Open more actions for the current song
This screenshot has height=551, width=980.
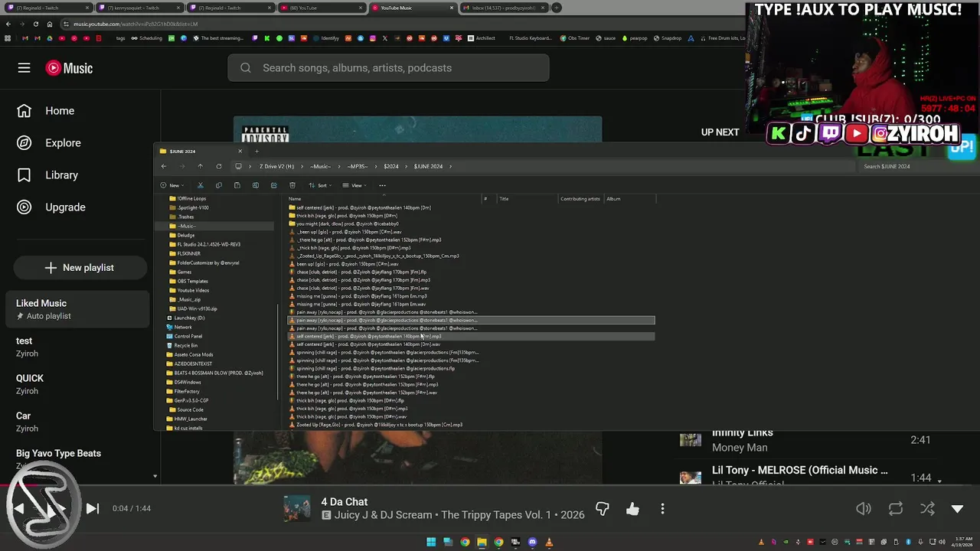tap(662, 509)
